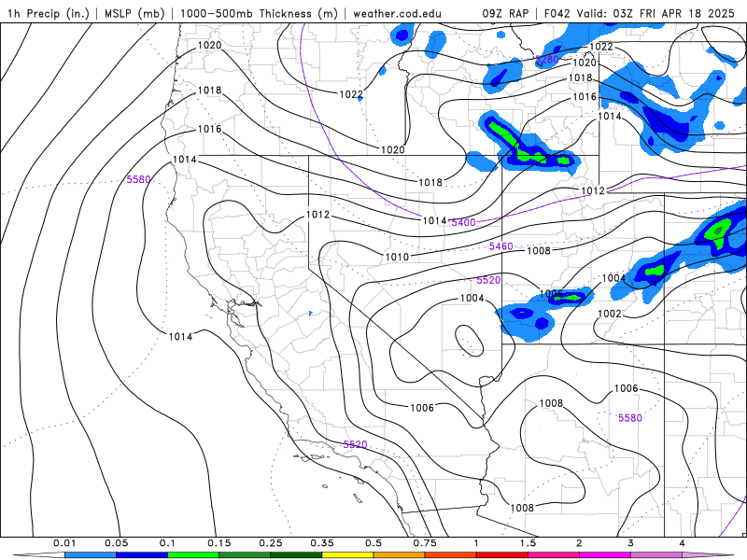The width and height of the screenshot is (747, 560).
Task: Click the 0.01 legend scale value
Action: tap(64, 543)
